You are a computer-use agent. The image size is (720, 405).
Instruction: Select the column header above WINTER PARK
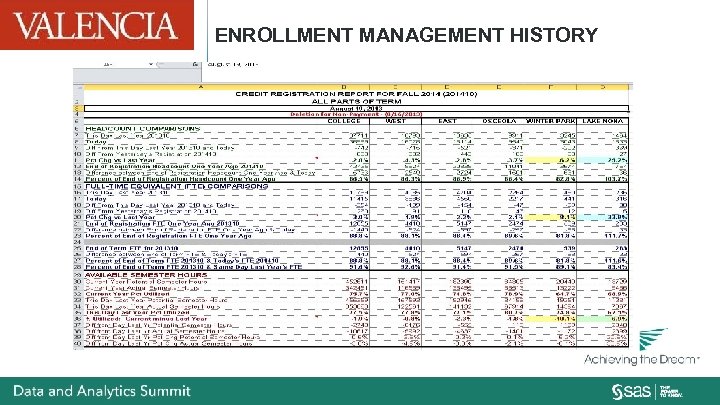(x=550, y=87)
